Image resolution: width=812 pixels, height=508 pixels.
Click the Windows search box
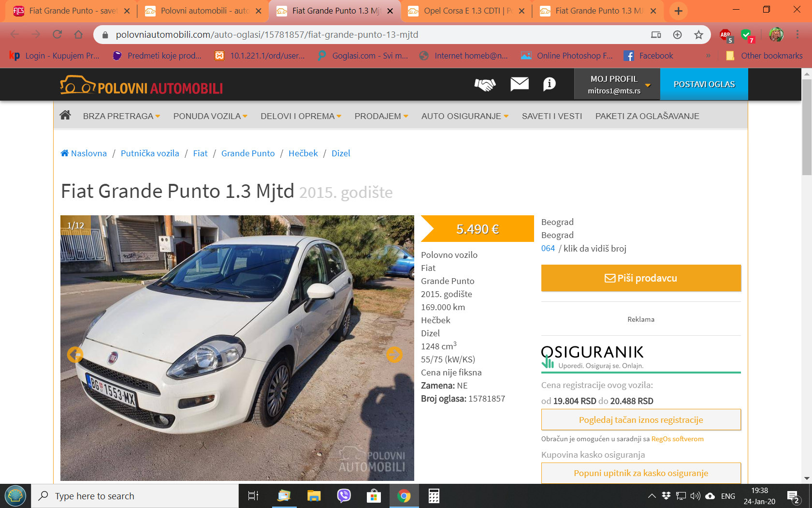click(x=135, y=496)
